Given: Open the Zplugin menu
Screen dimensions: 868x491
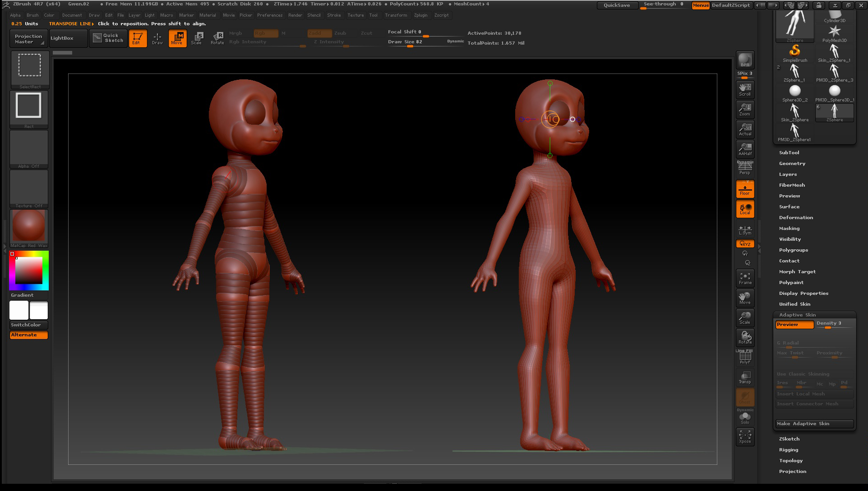Looking at the screenshot, I should 420,15.
